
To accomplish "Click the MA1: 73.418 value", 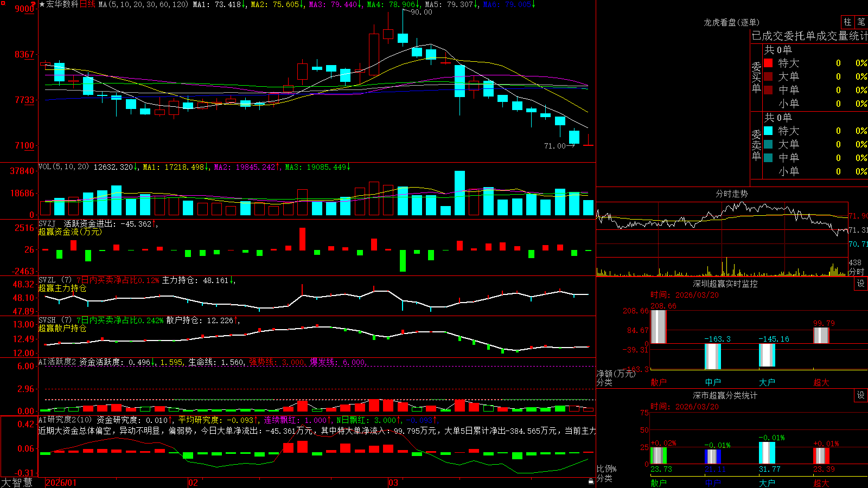I will tap(217, 4).
